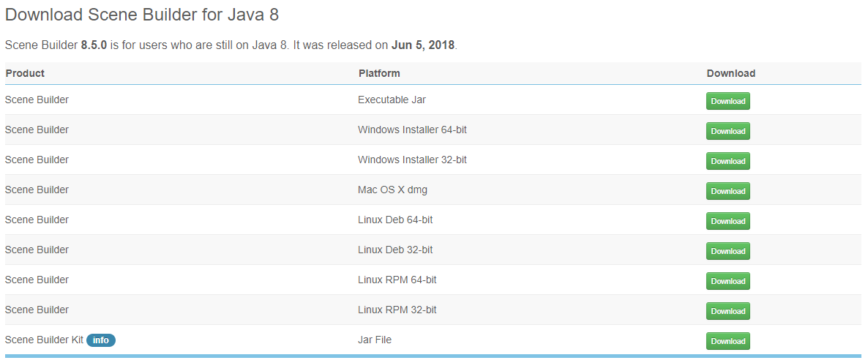Download the Mac OS X dmg
This screenshot has width=868, height=363.
pos(728,191)
